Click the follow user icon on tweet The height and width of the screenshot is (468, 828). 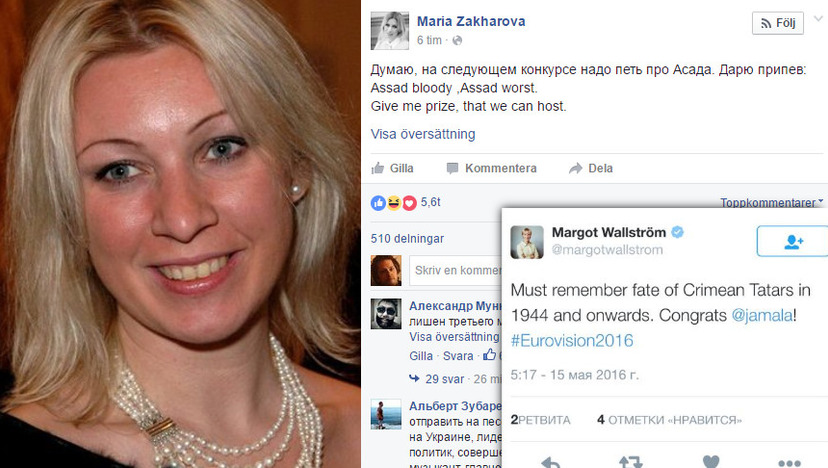(793, 241)
